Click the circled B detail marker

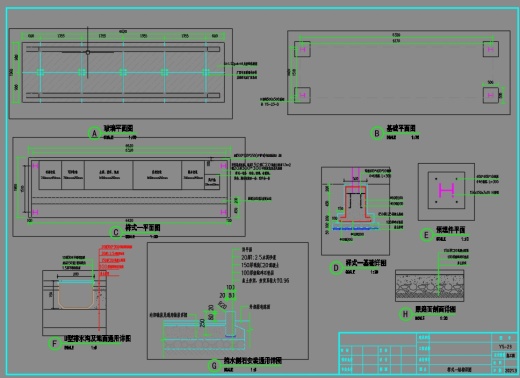point(377,133)
